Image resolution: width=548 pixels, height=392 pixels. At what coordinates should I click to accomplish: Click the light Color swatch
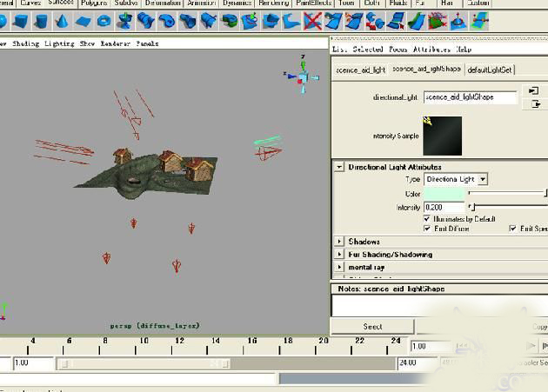pos(444,194)
